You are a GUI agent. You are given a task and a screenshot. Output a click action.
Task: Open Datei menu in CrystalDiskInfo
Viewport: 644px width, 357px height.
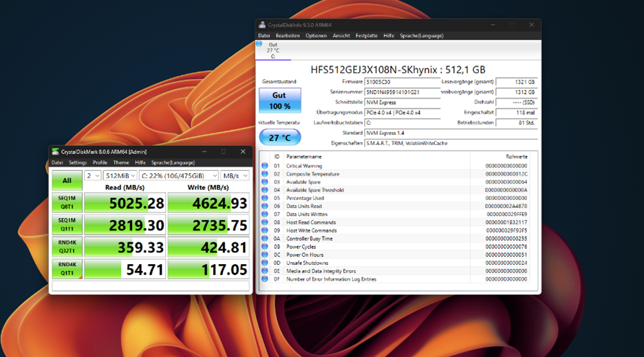(x=264, y=36)
